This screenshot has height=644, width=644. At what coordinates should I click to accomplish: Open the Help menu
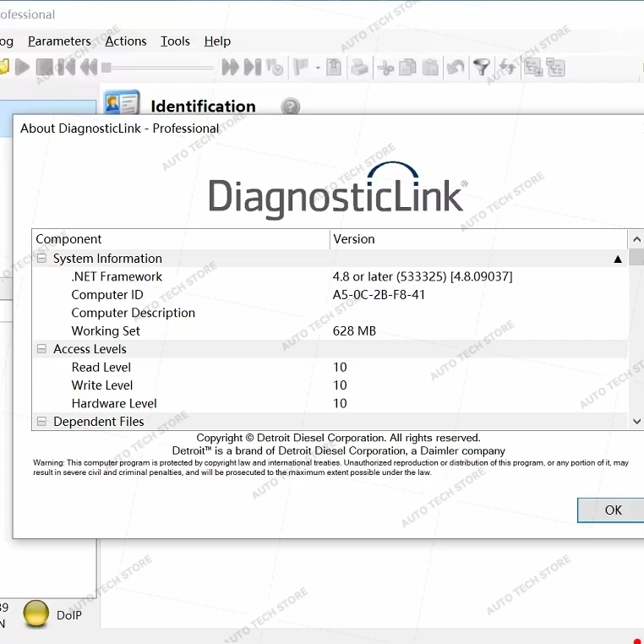coord(217,41)
